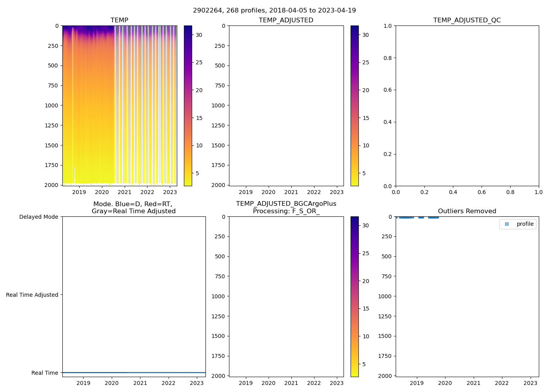Click the blue Real Time line in Mode plot
The width and height of the screenshot is (549, 392).
tap(134, 372)
